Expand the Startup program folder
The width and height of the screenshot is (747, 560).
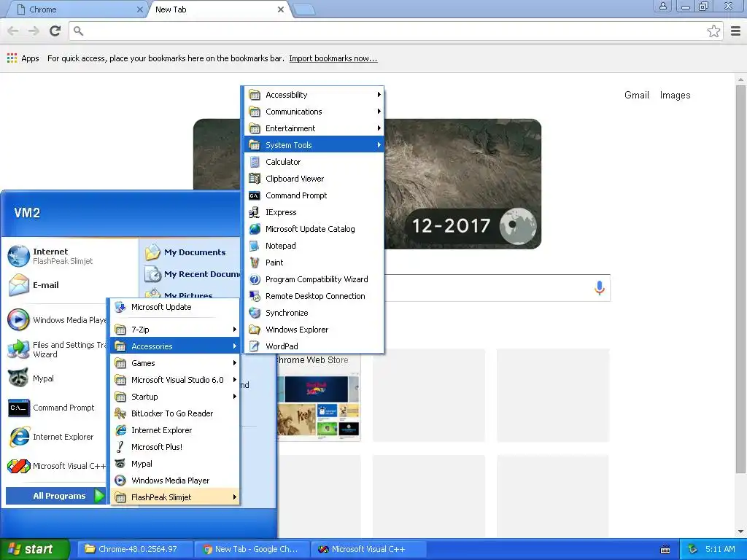tap(175, 397)
